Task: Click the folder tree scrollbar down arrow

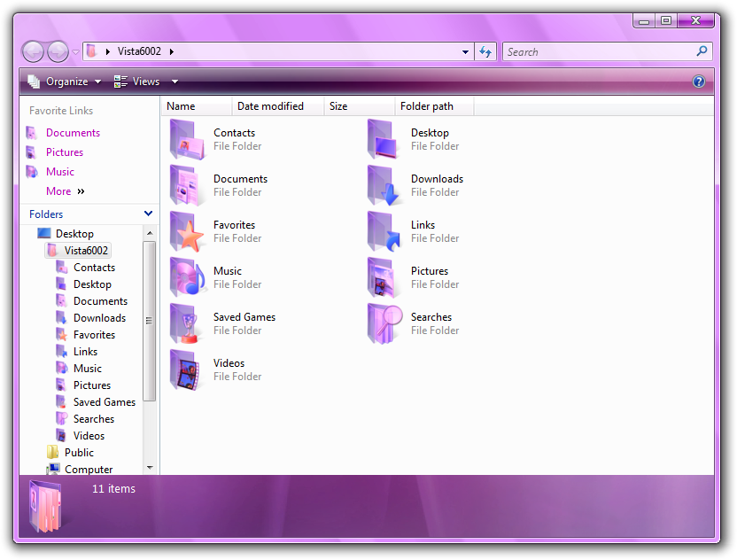Action: click(149, 467)
